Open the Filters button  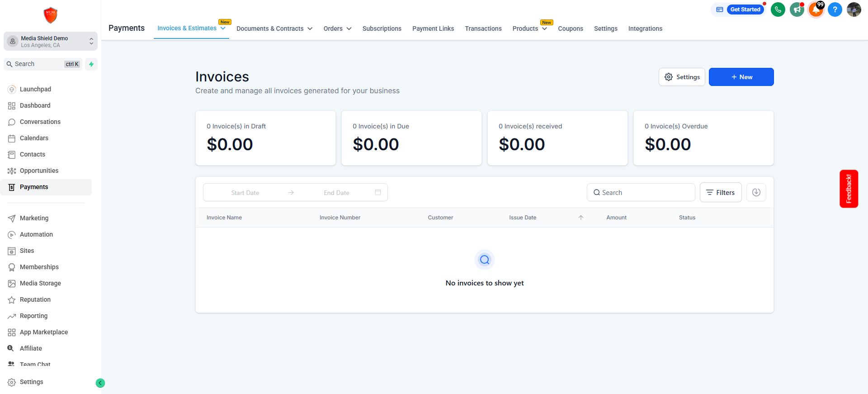point(720,192)
